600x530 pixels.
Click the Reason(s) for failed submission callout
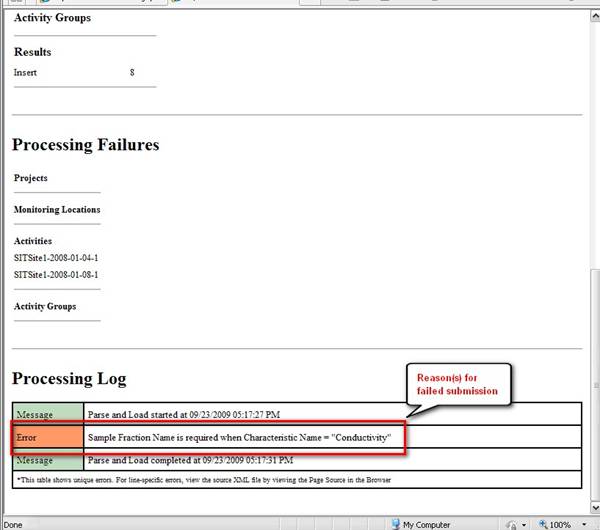pos(457,384)
